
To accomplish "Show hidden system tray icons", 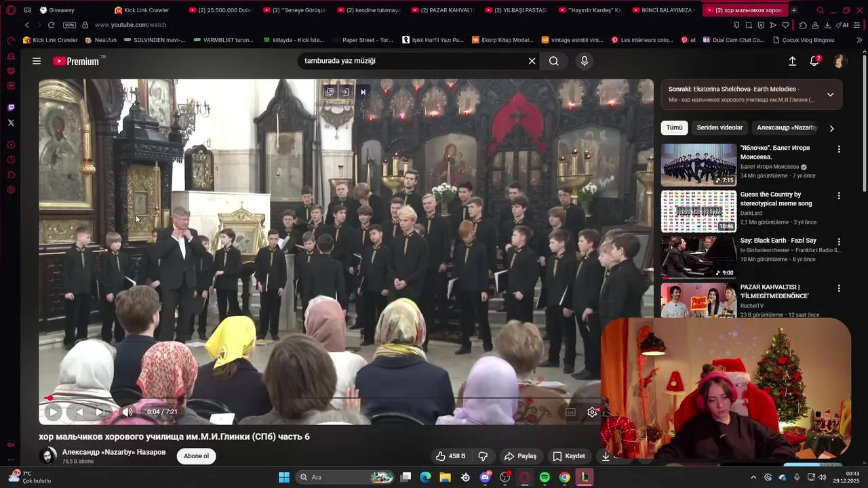I will tap(753, 477).
